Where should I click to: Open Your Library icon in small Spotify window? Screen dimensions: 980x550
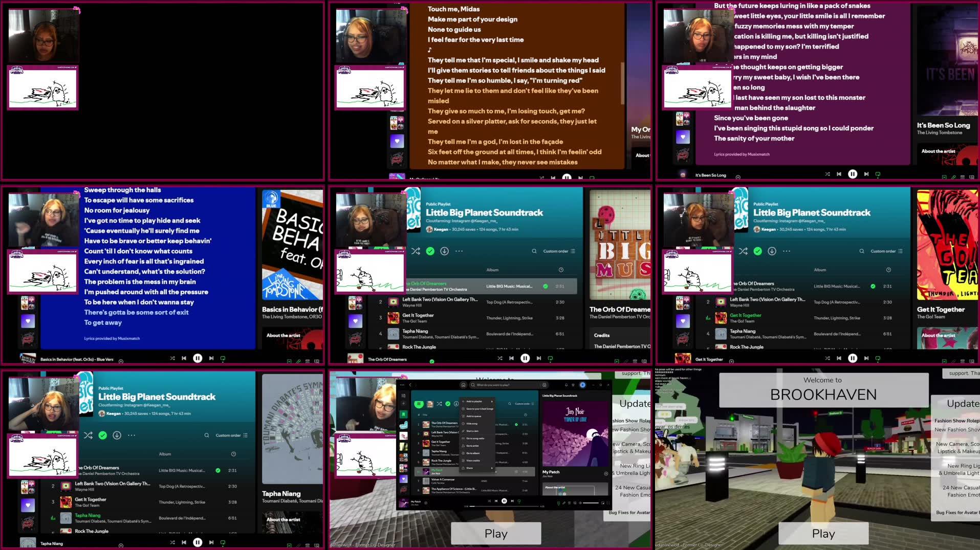(x=403, y=395)
